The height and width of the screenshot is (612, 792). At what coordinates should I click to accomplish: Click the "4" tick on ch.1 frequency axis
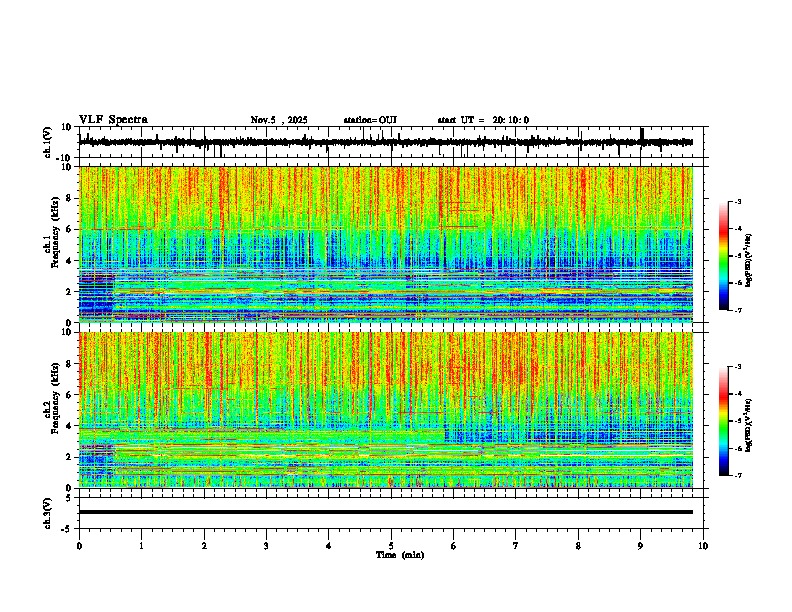point(69,261)
